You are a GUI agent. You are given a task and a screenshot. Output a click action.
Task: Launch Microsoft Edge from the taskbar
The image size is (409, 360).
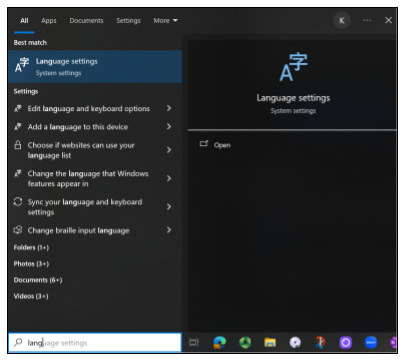pos(220,342)
